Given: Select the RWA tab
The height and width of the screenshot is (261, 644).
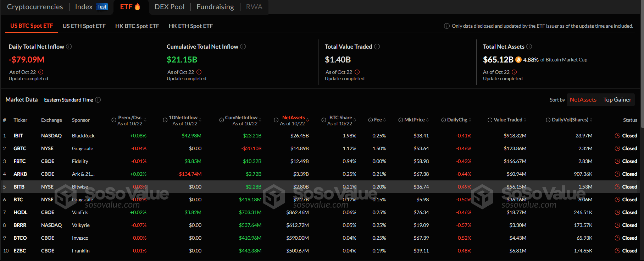Looking at the screenshot, I should point(254,7).
